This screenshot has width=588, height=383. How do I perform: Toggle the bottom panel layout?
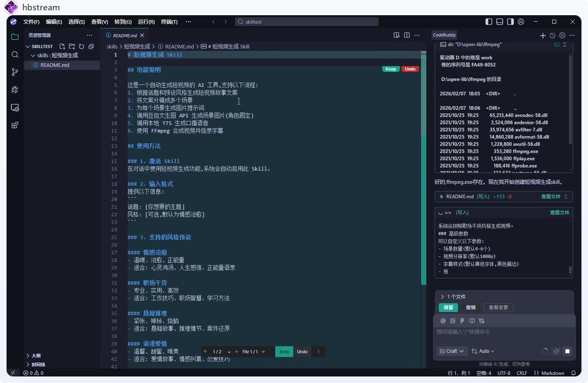click(x=499, y=22)
